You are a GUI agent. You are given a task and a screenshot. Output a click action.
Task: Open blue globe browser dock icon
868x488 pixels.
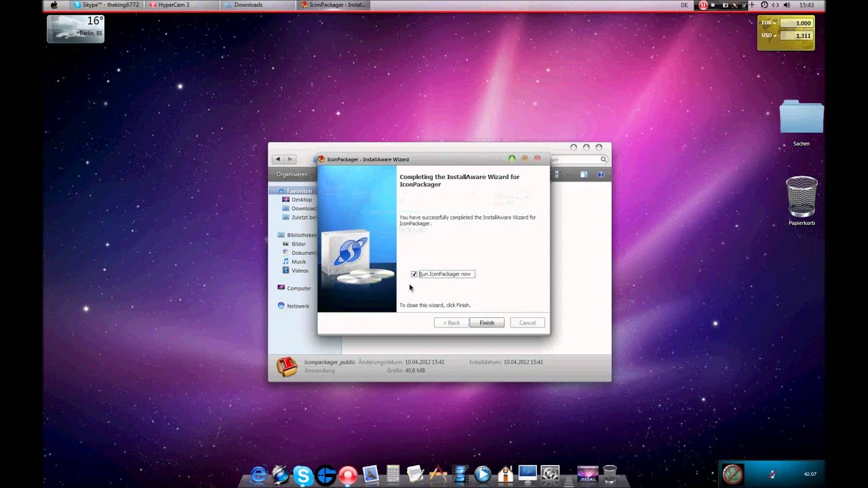(x=281, y=475)
